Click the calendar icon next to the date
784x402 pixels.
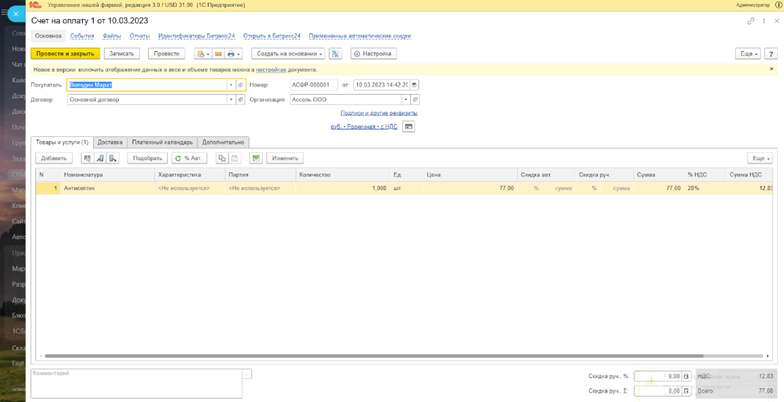(414, 85)
